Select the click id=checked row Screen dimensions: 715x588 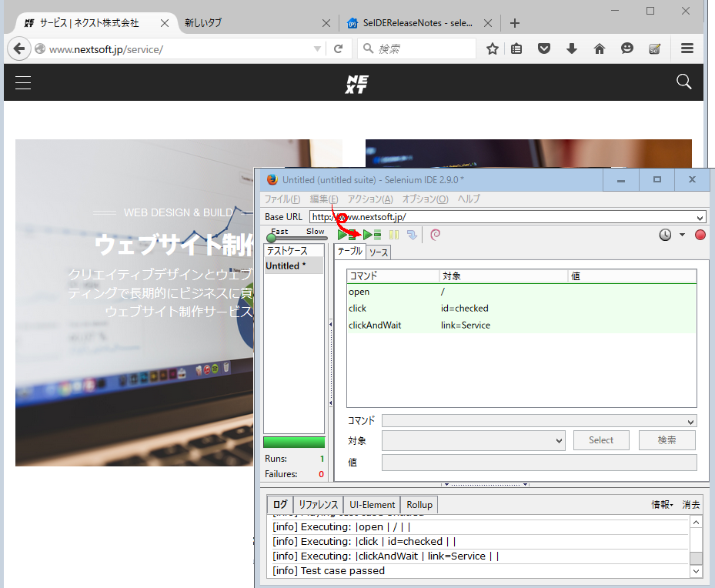(x=521, y=309)
